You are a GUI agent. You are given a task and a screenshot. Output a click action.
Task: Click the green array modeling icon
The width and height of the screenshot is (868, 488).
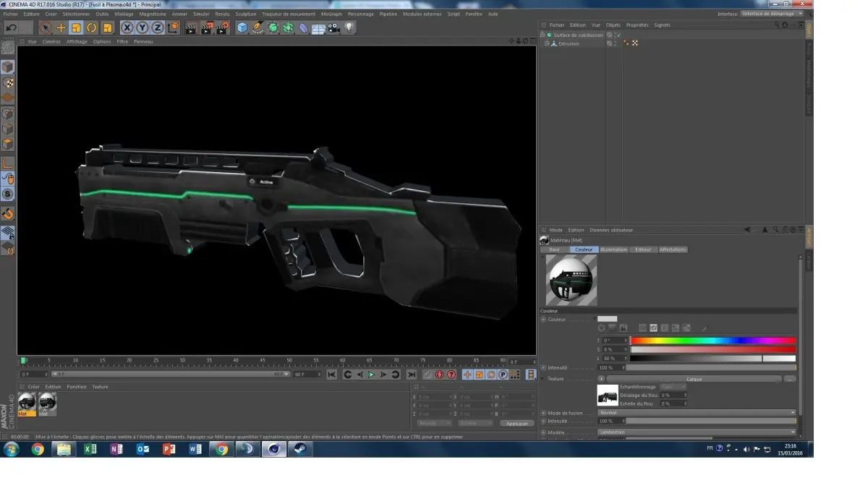tap(289, 27)
